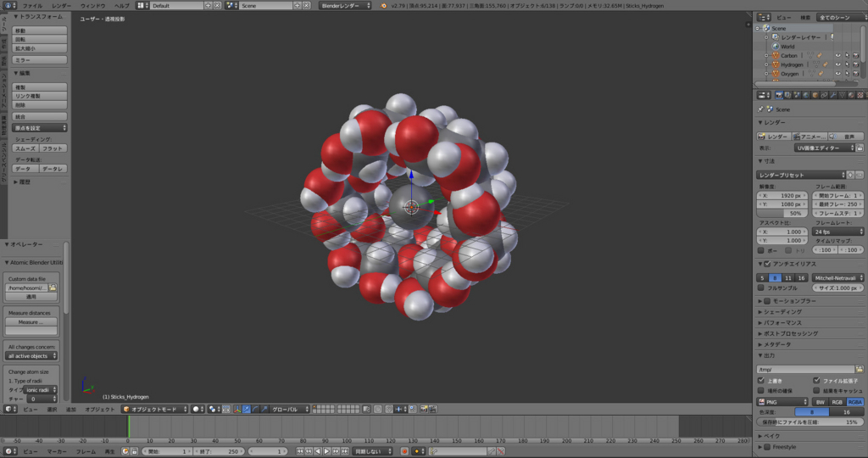The image size is (868, 458).
Task: Click the OpenGL render active viewport icon
Action: pyautogui.click(x=424, y=410)
